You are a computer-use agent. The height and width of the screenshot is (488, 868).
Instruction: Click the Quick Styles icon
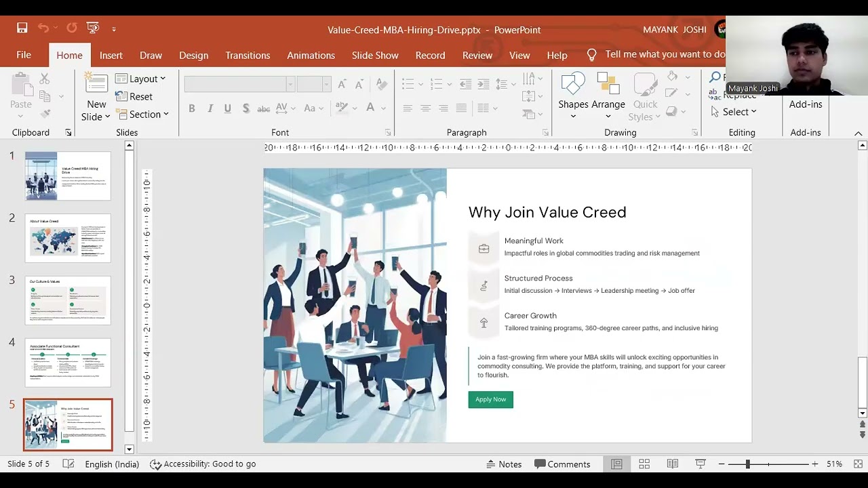[x=645, y=84]
